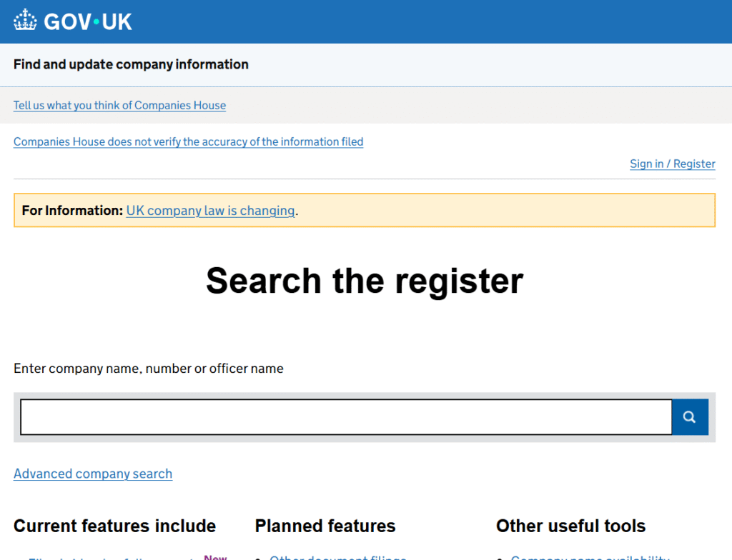Open the Companies House feedback link
Image resolution: width=732 pixels, height=560 pixels.
119,105
